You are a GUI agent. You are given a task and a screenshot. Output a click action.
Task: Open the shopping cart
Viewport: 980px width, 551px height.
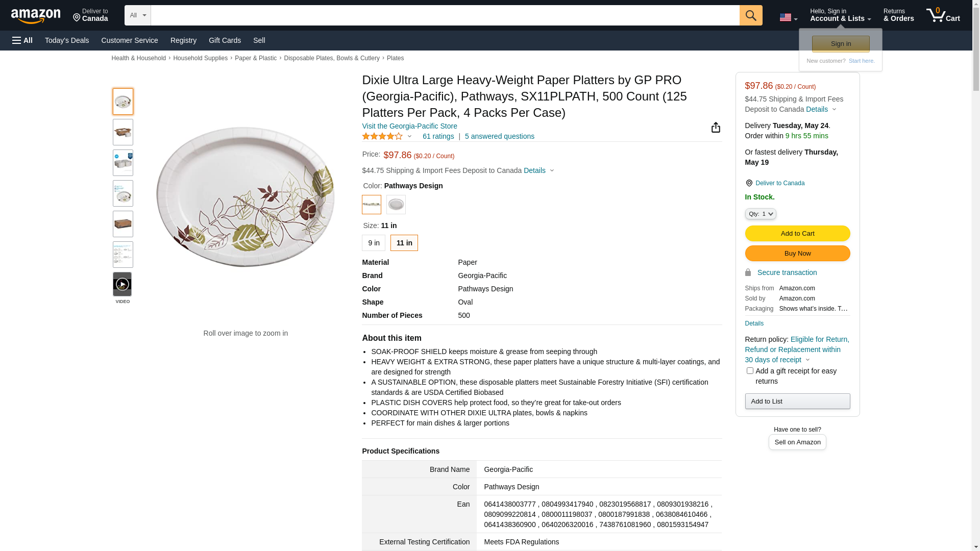pos(943,15)
